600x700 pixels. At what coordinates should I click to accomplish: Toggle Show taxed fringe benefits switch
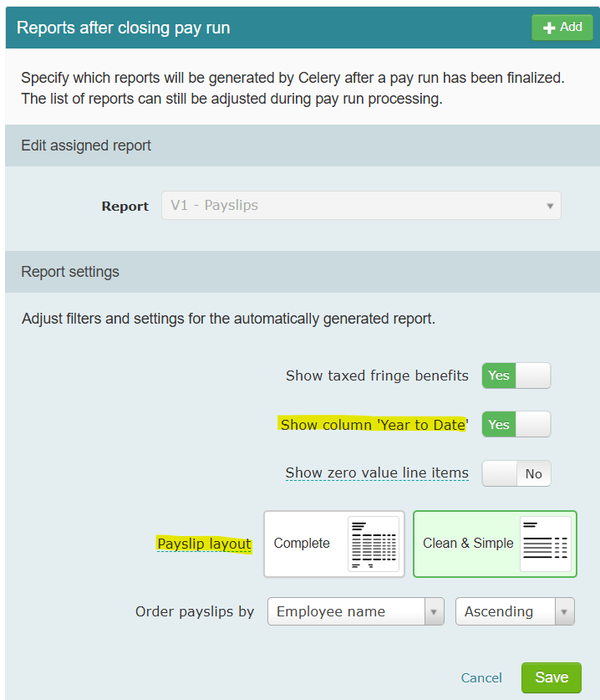click(x=516, y=376)
